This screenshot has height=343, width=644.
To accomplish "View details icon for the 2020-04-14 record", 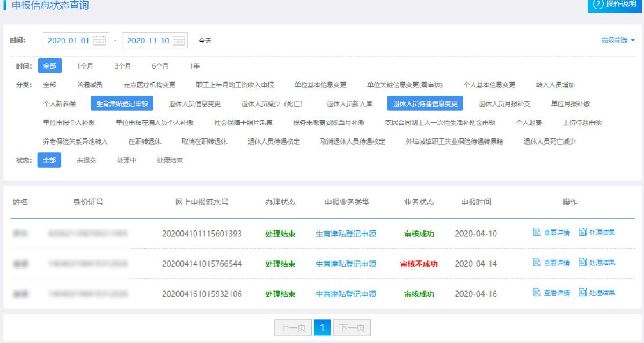I will coord(537,263).
